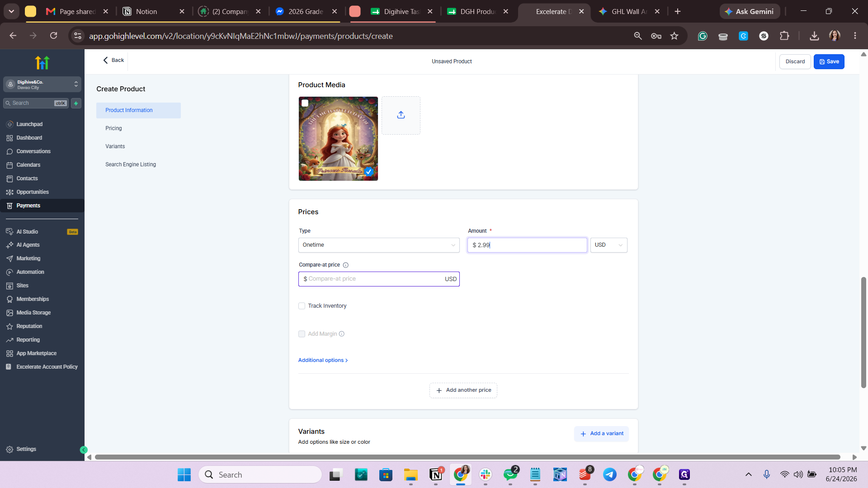Click the Windows Start button
This screenshot has height=488, width=868.
pos(184,474)
